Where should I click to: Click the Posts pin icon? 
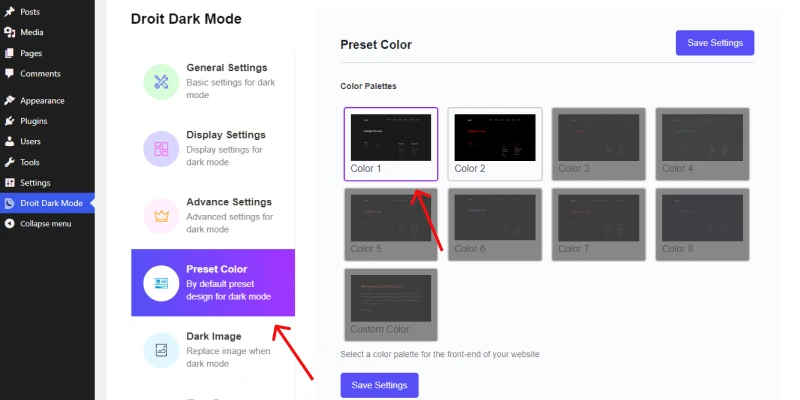pyautogui.click(x=9, y=11)
